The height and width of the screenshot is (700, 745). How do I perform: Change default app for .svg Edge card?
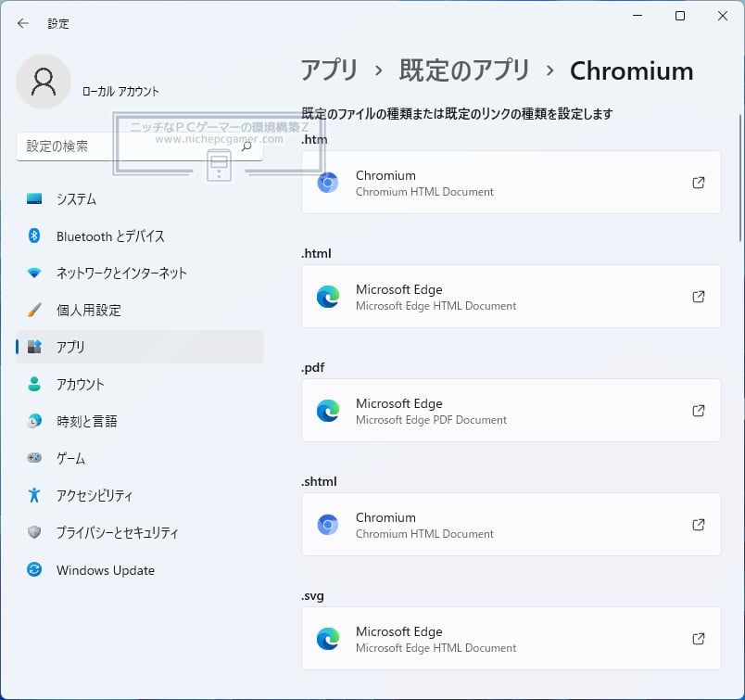tap(511, 639)
